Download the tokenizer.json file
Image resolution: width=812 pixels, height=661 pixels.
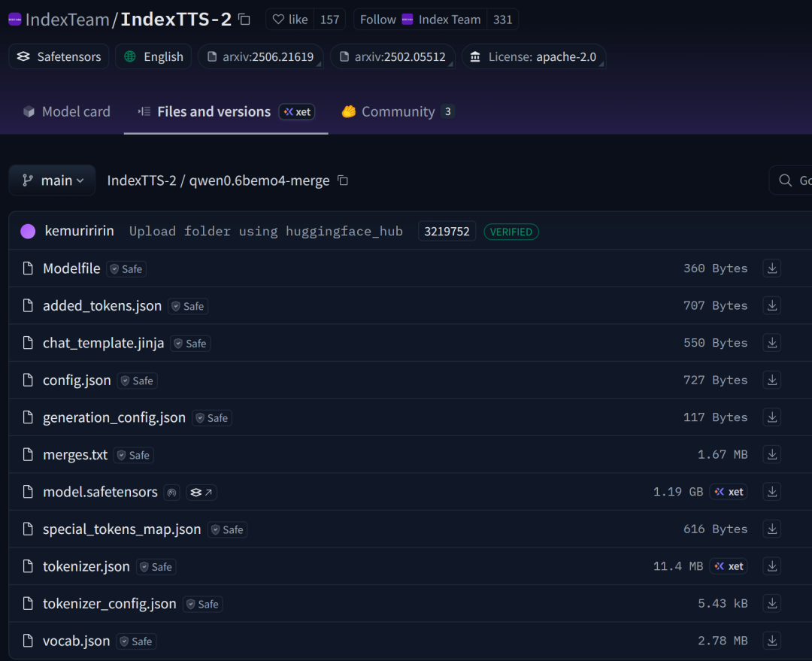(x=771, y=566)
